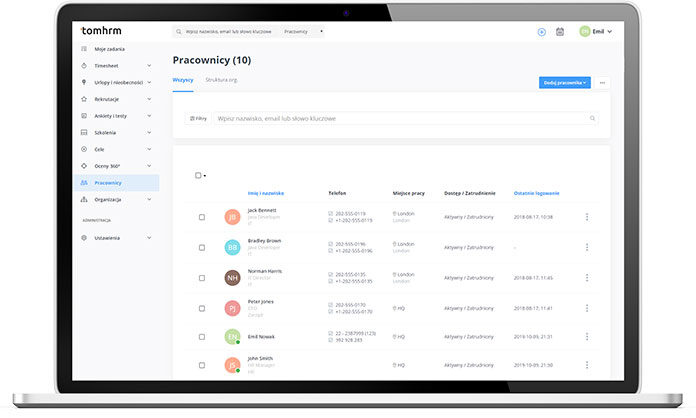Screen dimensions: 696x418
Task: Sort by the Ostatnie logowanie column header
Action: (x=536, y=193)
